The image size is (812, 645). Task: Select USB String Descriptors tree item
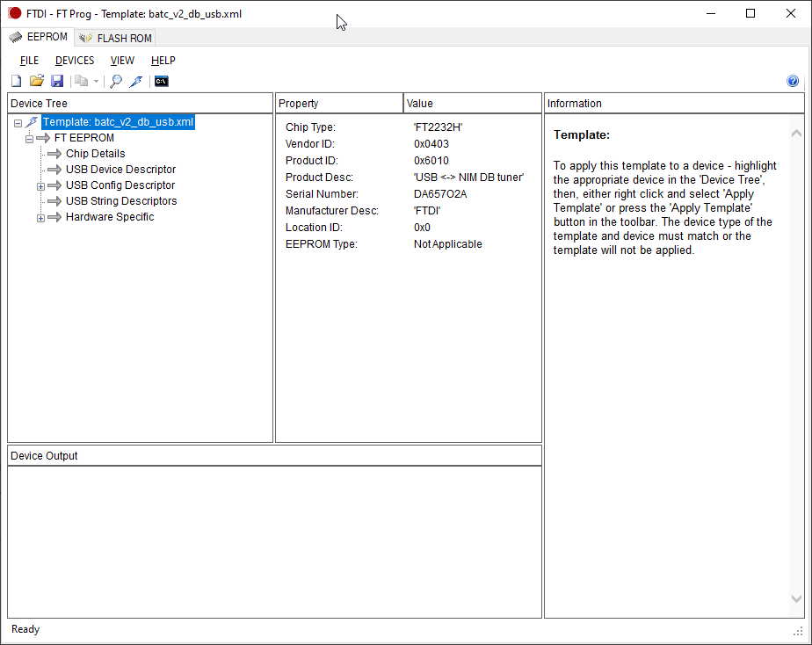pos(121,201)
